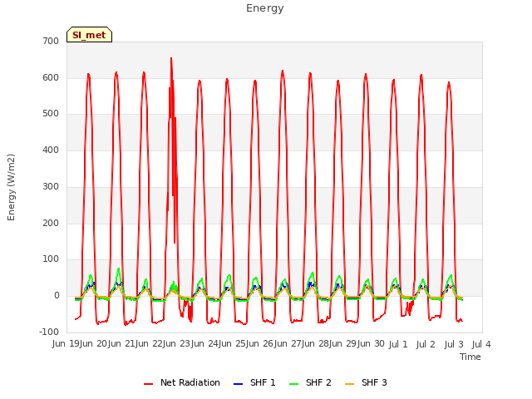Click the green SHF 2 legend swatch
The image size is (532, 399).
[x=293, y=384]
